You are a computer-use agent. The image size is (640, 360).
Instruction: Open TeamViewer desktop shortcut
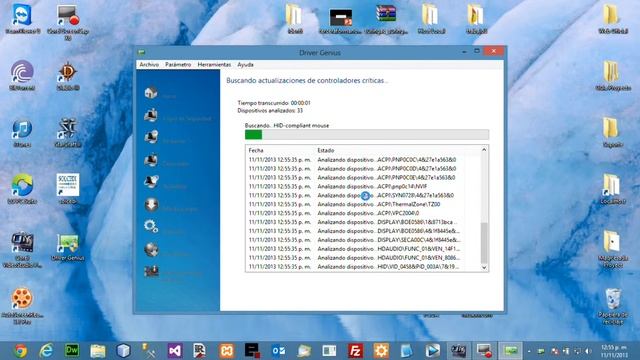tap(22, 19)
